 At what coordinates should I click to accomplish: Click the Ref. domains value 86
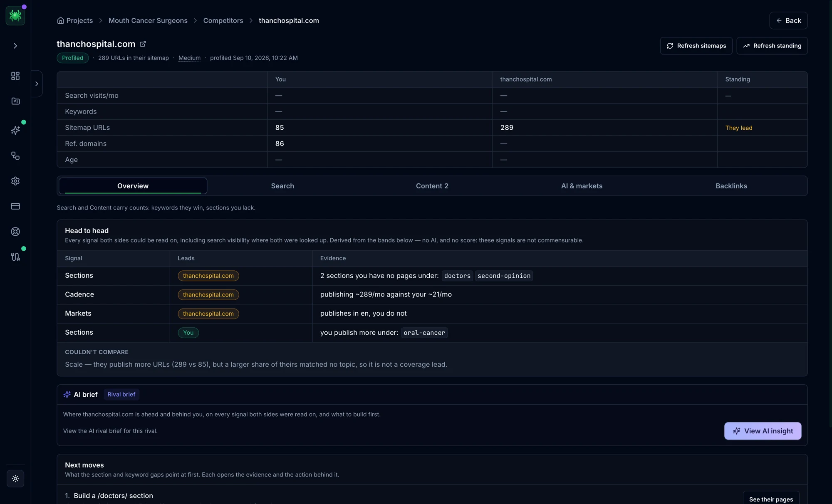coord(280,143)
